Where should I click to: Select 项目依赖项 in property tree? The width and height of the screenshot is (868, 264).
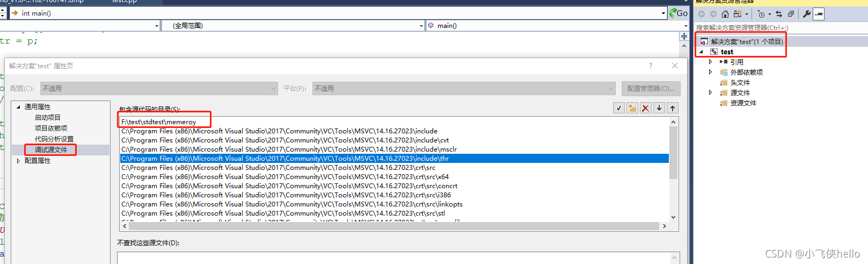click(51, 128)
